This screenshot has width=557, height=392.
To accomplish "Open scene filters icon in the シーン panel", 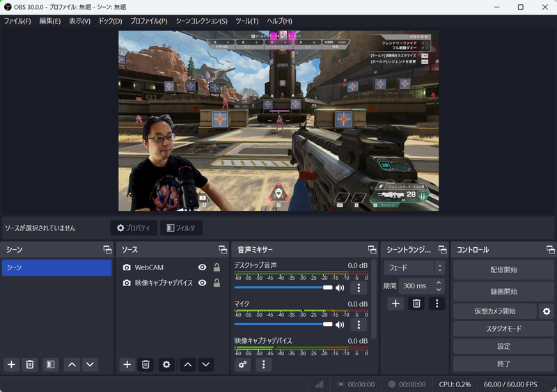I will click(51, 364).
